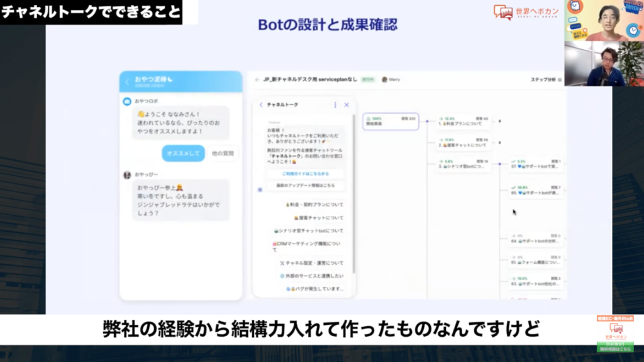Click the おやっぴー profile avatar
Screen dimensions: 644x362
pos(127,175)
